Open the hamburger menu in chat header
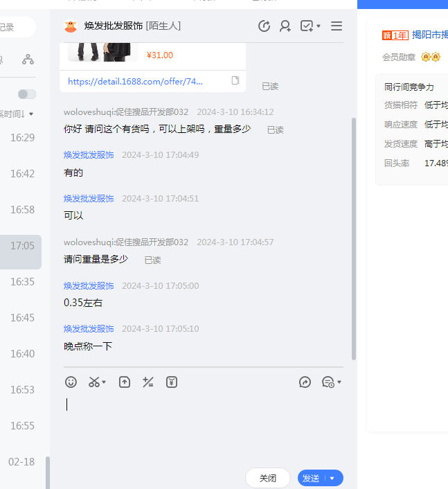The height and width of the screenshot is (489, 448). (337, 26)
